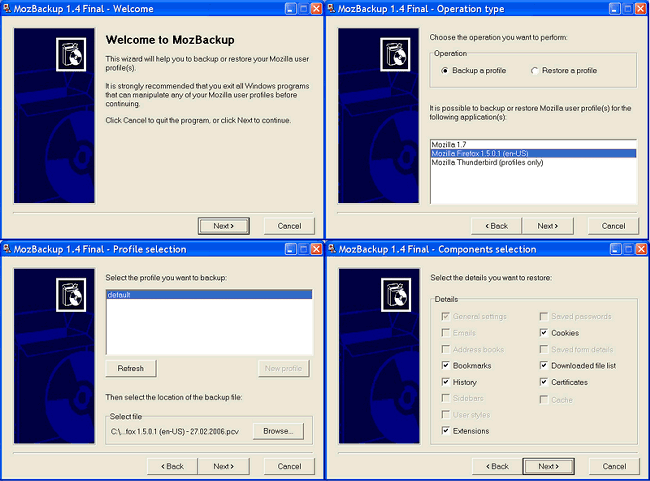Select Mozilla Firefox 1.5.0.1 (en-US) in the list
This screenshot has height=481, width=650.
point(533,153)
